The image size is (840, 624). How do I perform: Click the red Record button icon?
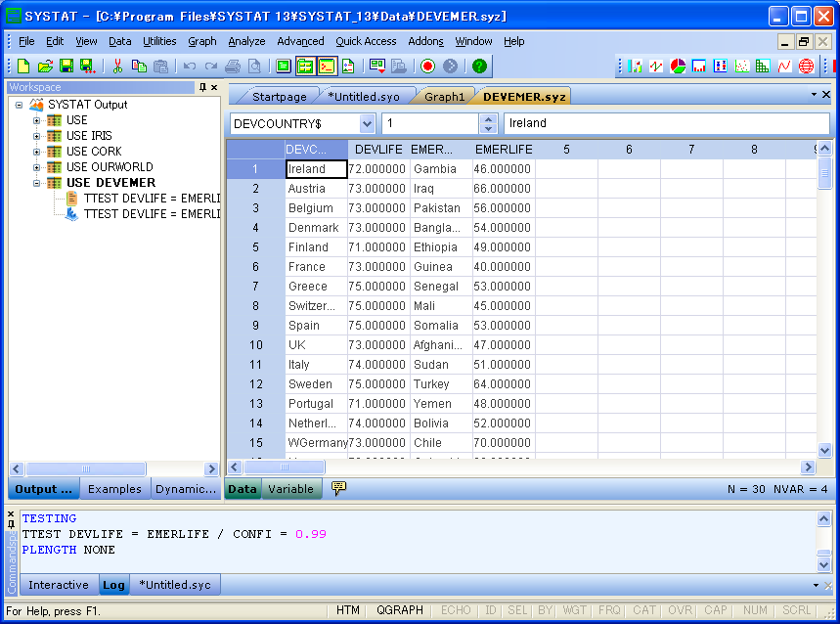click(427, 66)
